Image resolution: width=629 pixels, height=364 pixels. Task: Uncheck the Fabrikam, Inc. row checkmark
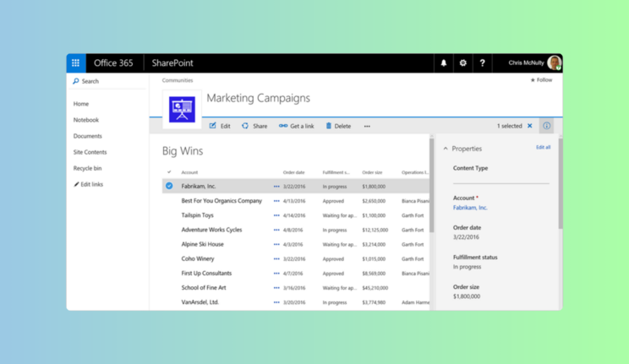point(169,186)
